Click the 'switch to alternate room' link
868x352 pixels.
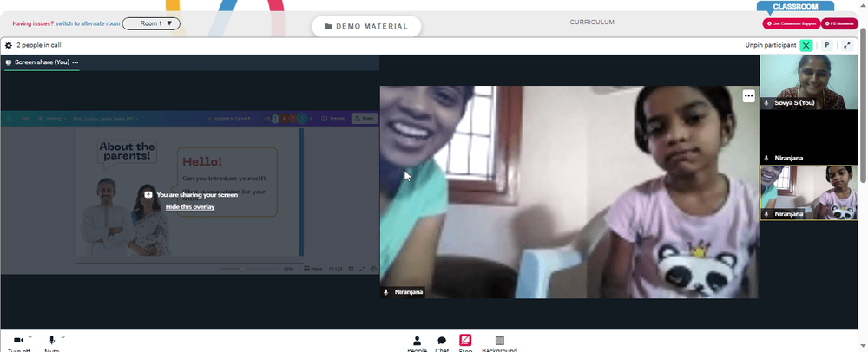88,23
